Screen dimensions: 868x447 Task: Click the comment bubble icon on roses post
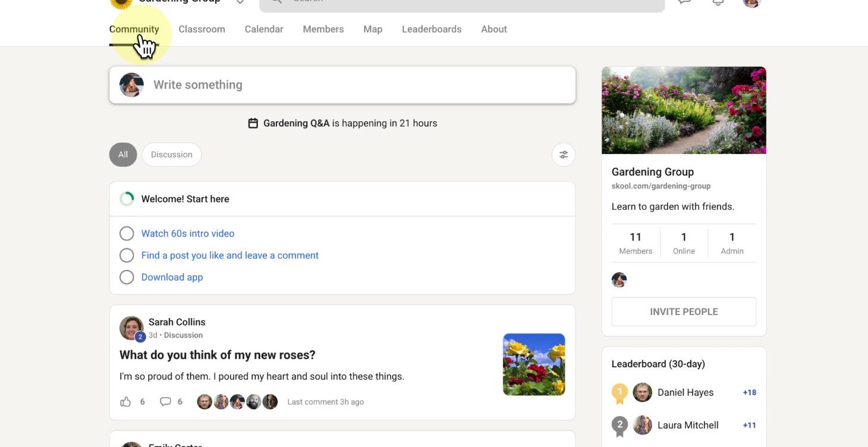pos(165,402)
